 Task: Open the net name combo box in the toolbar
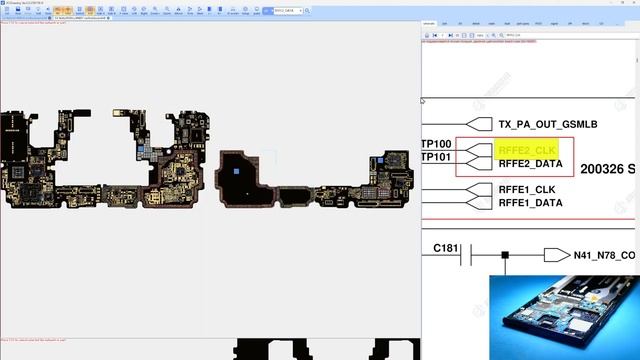[288, 11]
